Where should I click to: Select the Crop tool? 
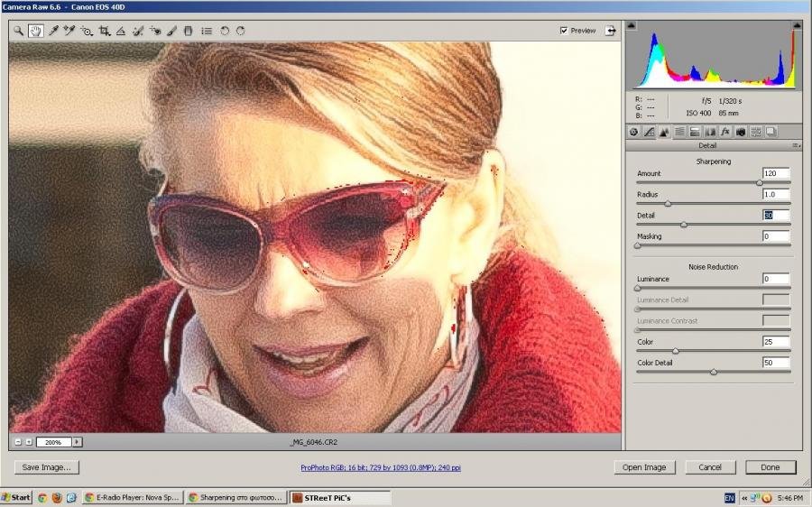(105, 31)
